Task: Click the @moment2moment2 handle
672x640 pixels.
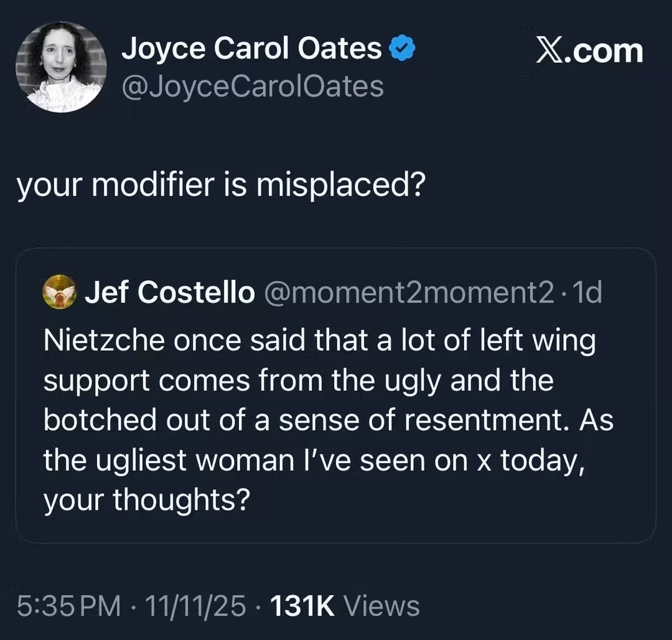Action: point(409,292)
